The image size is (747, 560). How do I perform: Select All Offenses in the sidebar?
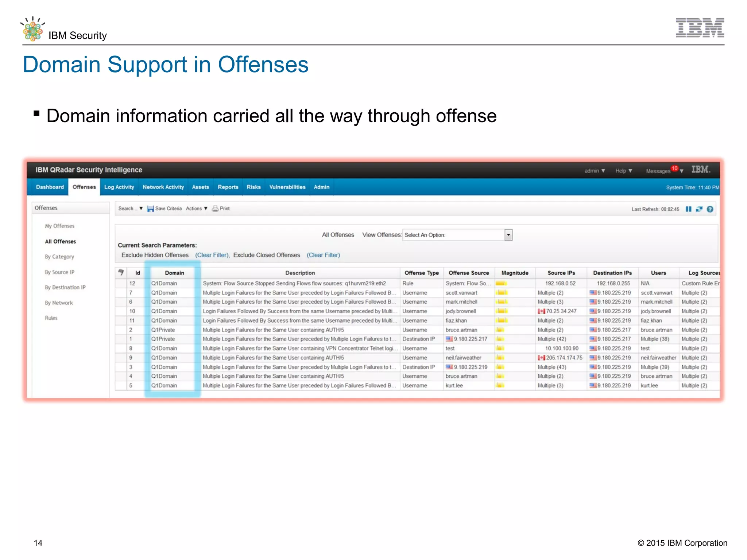(61, 241)
